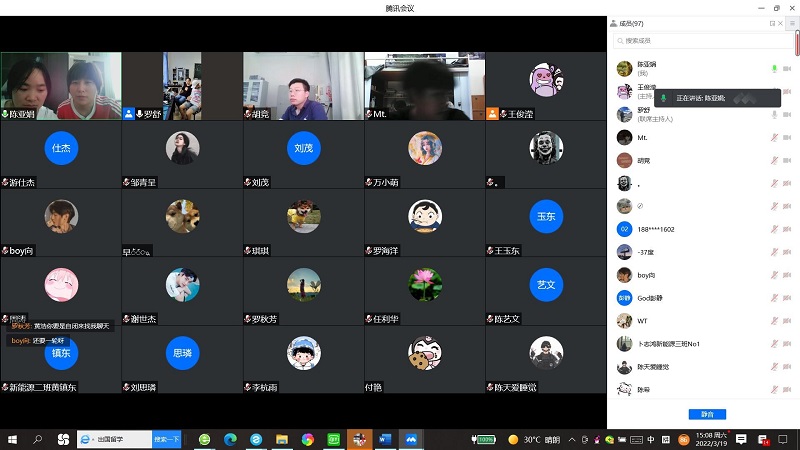Toggle microphone for member 188****1602
The width and height of the screenshot is (800, 450).
[774, 229]
